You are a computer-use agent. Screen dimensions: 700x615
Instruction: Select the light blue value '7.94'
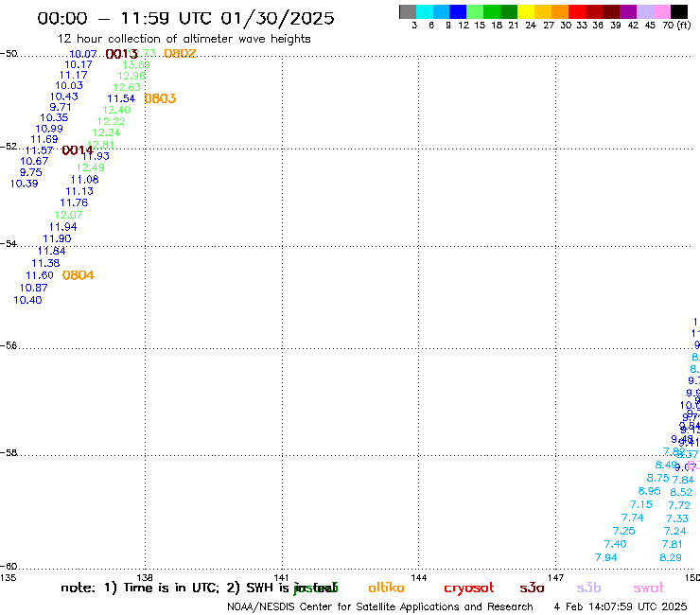click(x=605, y=558)
